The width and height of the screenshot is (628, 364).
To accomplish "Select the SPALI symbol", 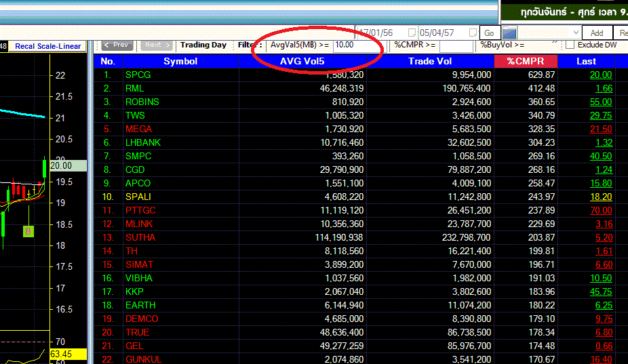I will (138, 197).
